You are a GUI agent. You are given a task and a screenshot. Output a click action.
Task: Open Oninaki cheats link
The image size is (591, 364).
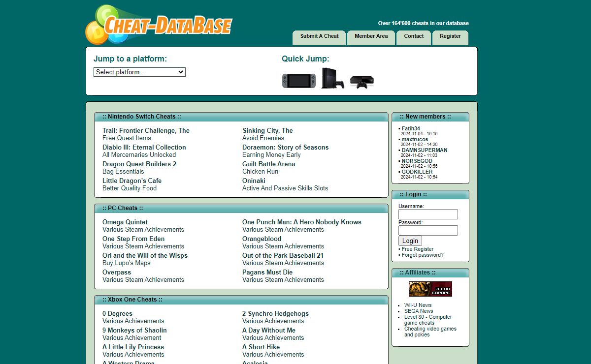coord(254,181)
